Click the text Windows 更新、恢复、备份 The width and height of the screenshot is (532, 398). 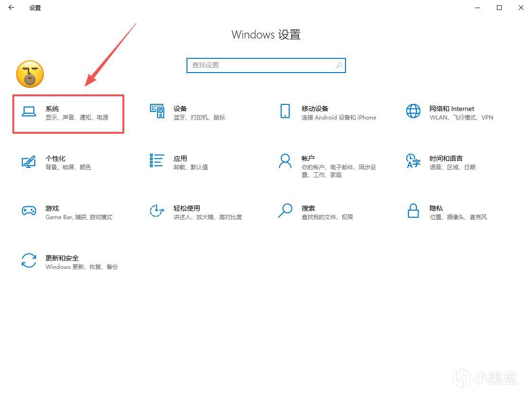(82, 267)
